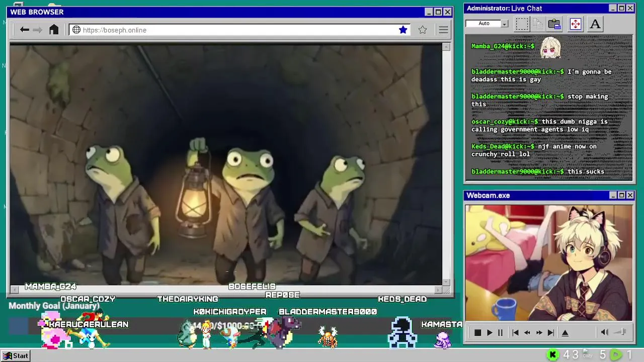Click the browser horizontal scroll right arrow
This screenshot has height=362, width=644.
(x=438, y=289)
